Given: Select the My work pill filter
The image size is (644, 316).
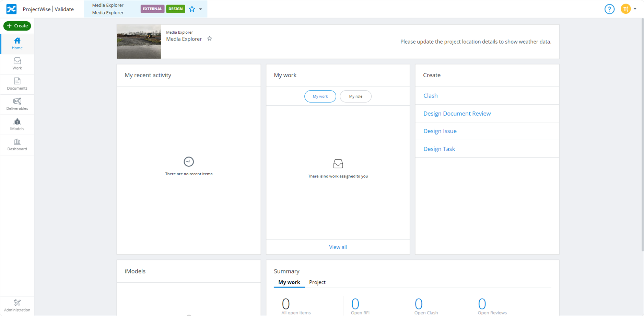Looking at the screenshot, I should pyautogui.click(x=320, y=96).
